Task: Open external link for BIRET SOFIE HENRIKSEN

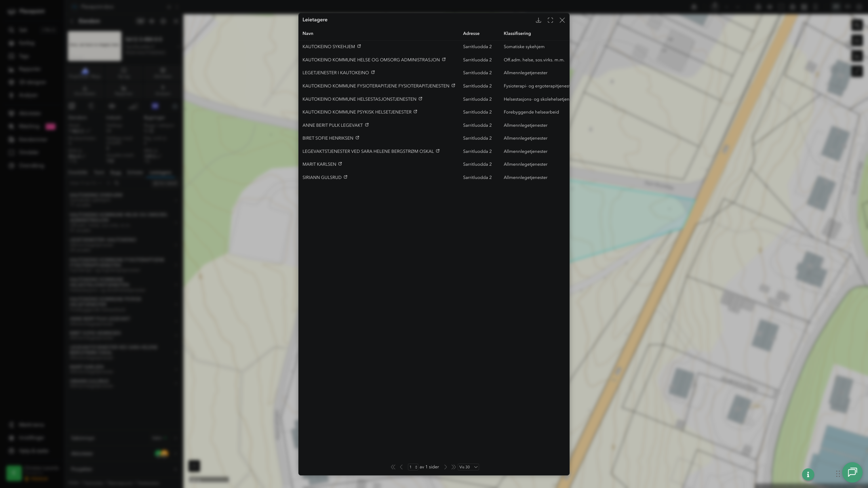Action: (x=357, y=138)
